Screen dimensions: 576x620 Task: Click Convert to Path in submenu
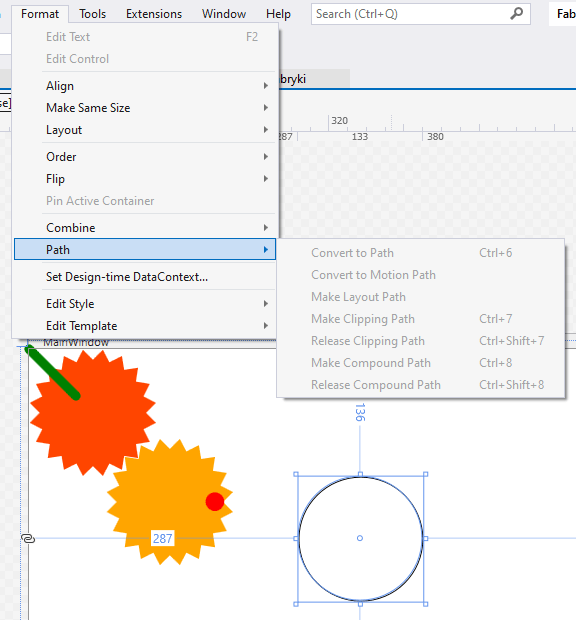(421, 253)
